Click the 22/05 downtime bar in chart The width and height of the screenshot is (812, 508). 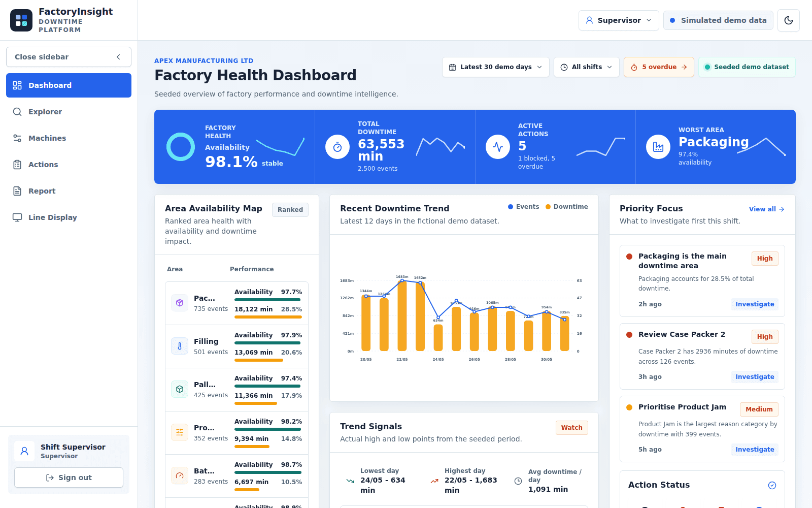pyautogui.click(x=402, y=315)
